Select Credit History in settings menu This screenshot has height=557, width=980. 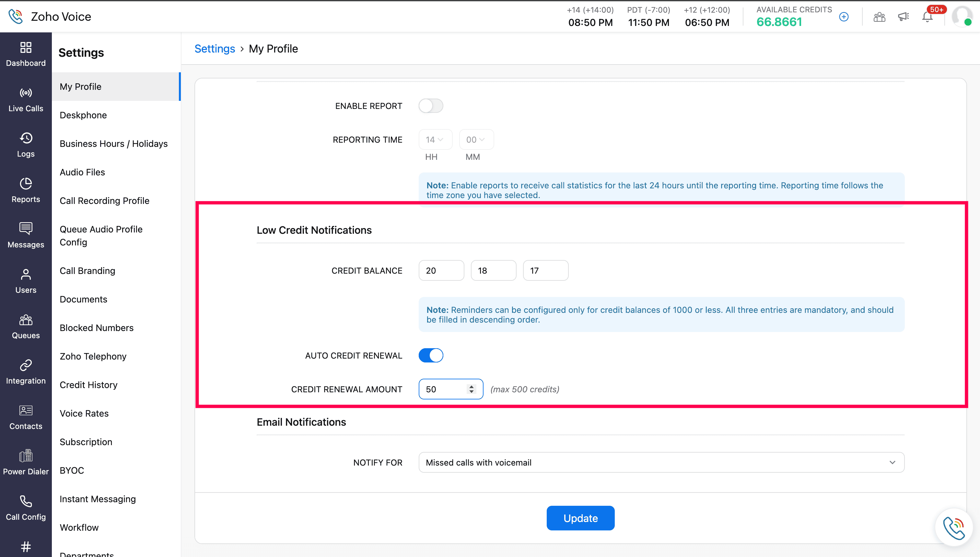pos(88,385)
